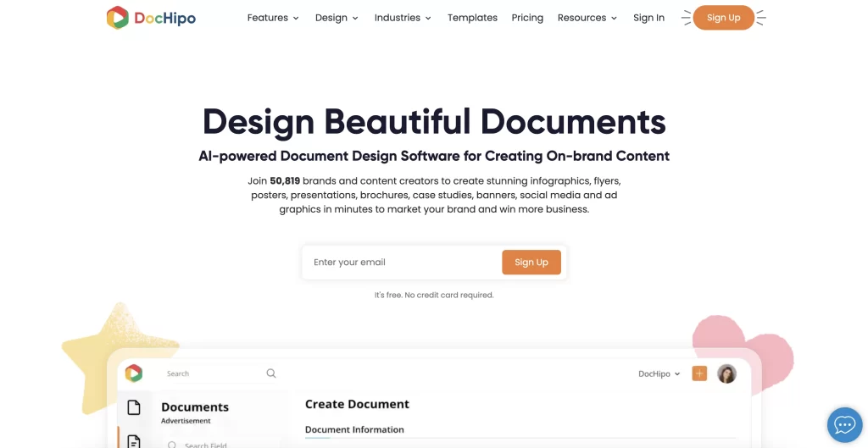Go to the Pricing page
868x448 pixels.
click(527, 18)
